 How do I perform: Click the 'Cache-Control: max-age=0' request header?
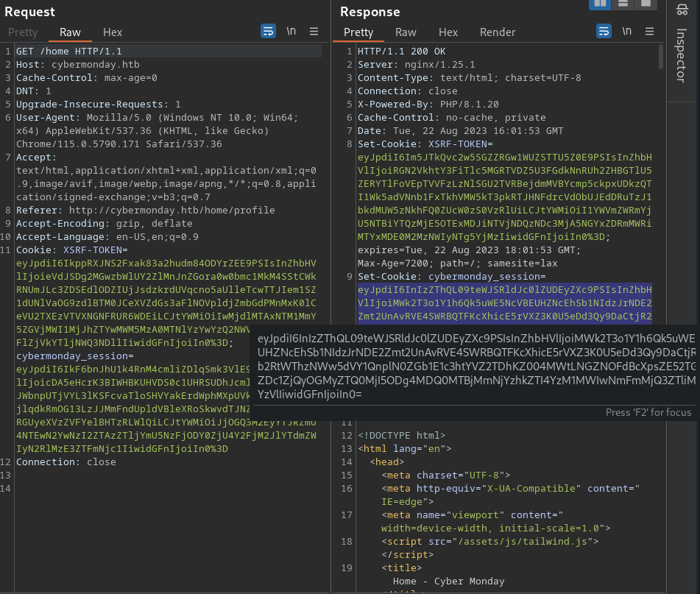(87, 77)
